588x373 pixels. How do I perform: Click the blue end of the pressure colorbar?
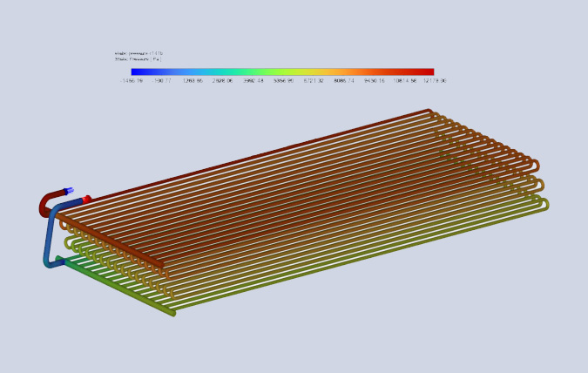(x=137, y=71)
